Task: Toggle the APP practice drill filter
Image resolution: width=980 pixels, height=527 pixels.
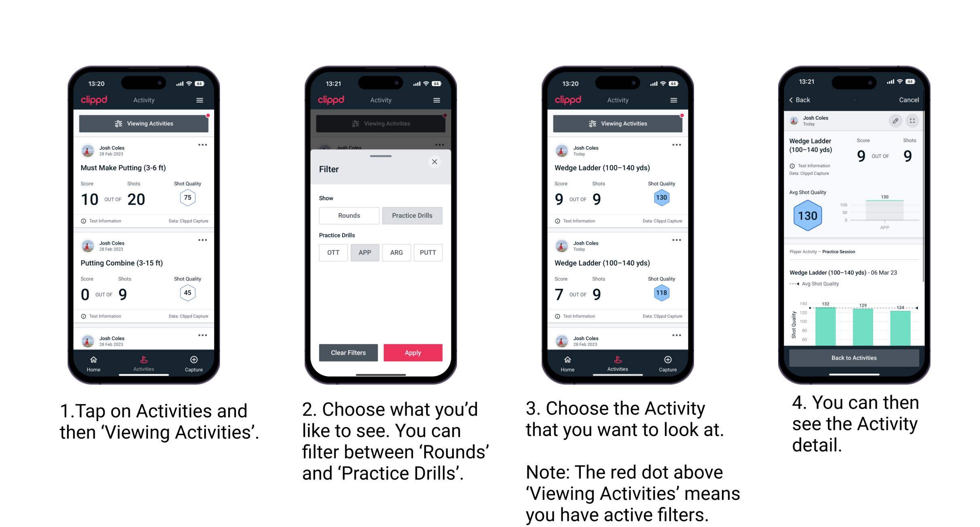Action: (x=365, y=252)
